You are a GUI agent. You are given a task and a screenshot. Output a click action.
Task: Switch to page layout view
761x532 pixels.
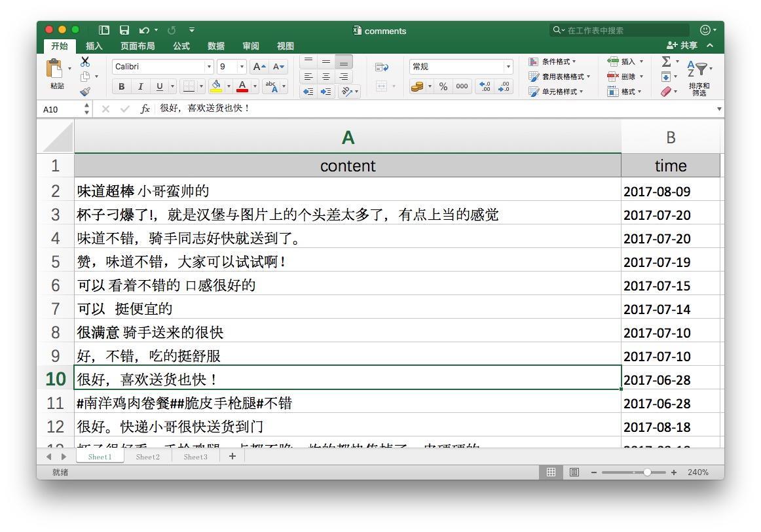(574, 472)
